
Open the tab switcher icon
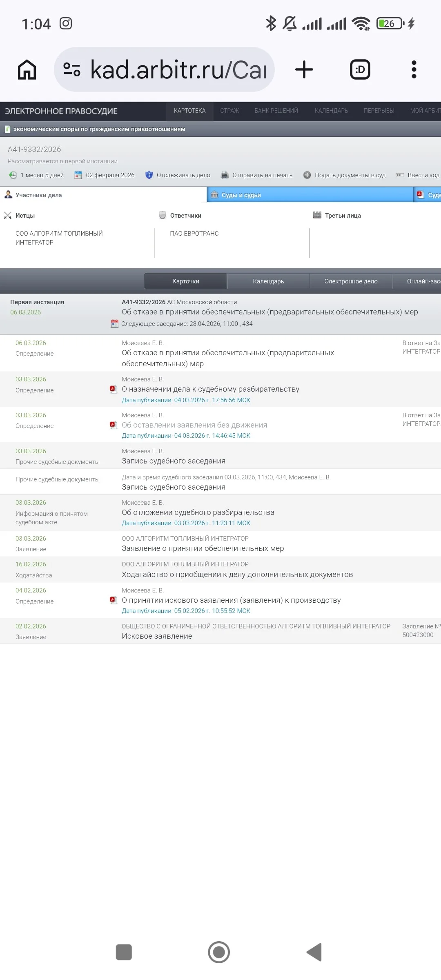coord(360,69)
